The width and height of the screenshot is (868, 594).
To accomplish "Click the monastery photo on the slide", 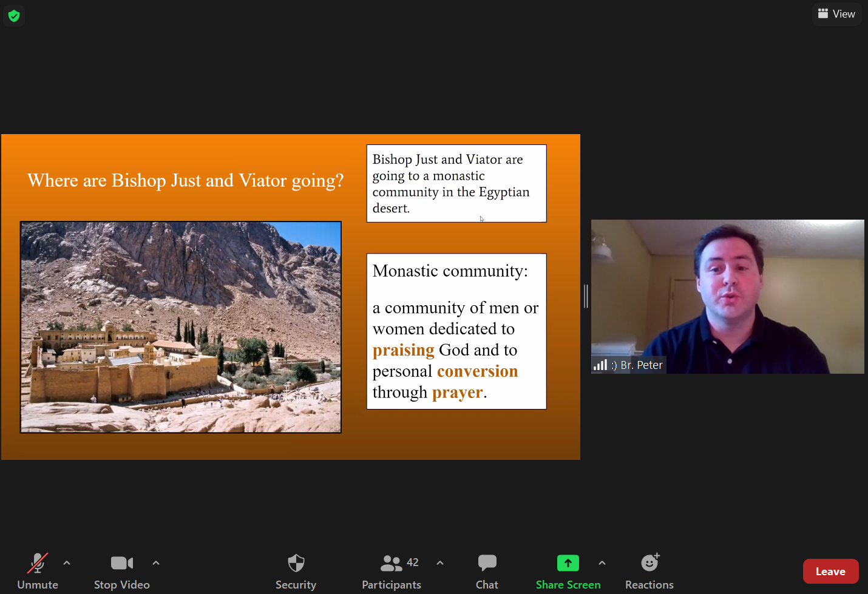I will click(x=181, y=327).
